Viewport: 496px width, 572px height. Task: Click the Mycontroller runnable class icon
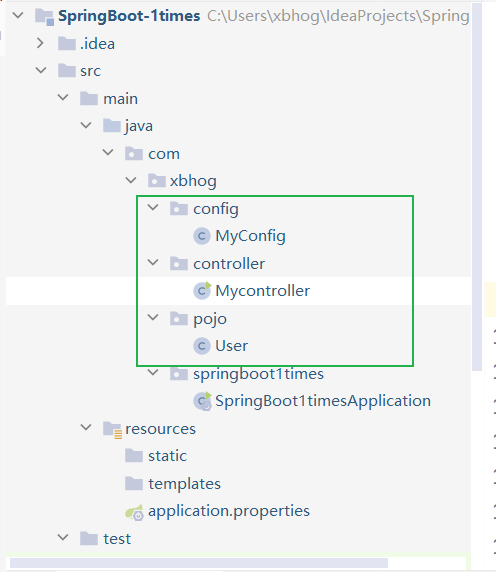(202, 290)
